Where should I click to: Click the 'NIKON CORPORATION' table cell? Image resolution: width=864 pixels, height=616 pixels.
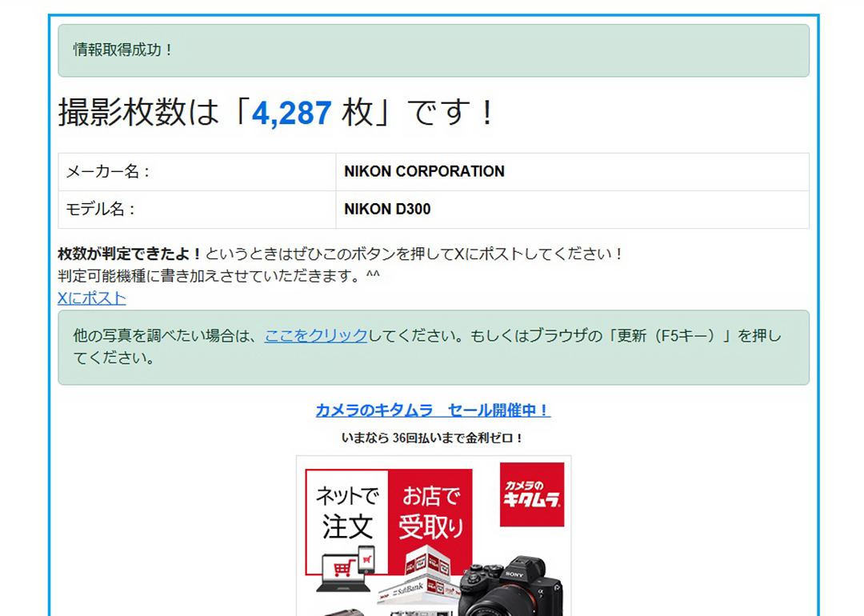[x=573, y=172]
